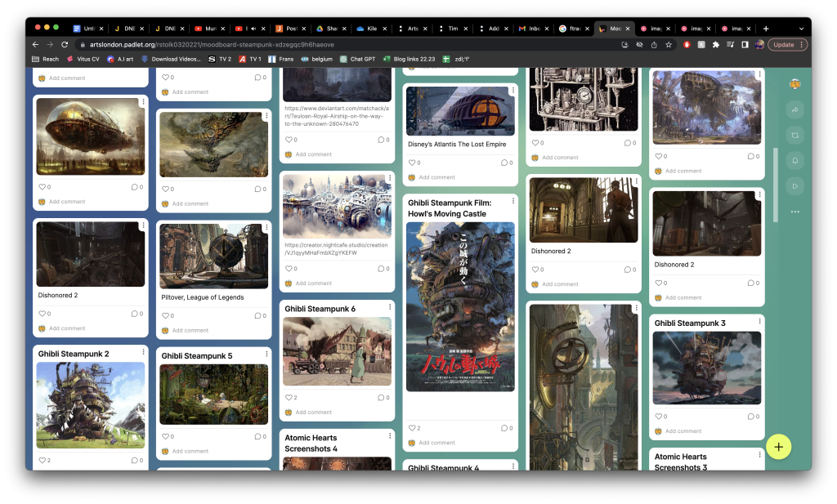Open the creator.nightcafe.studio creation link
Viewport: 837px width, 504px height.
coord(336,249)
